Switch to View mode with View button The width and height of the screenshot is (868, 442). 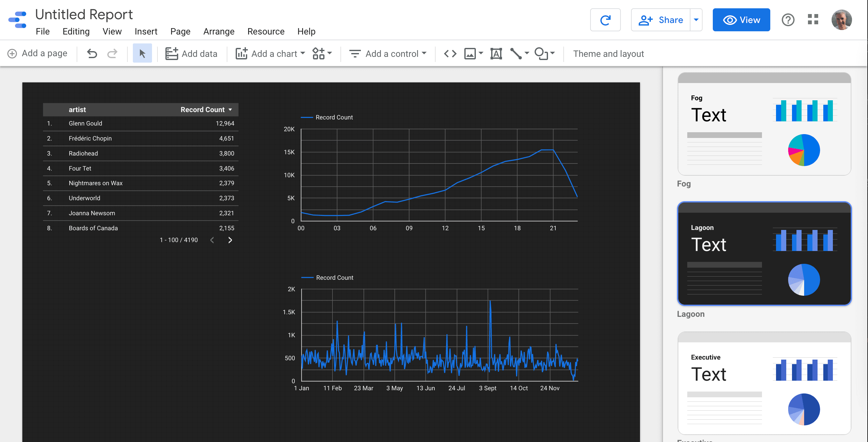click(x=741, y=20)
